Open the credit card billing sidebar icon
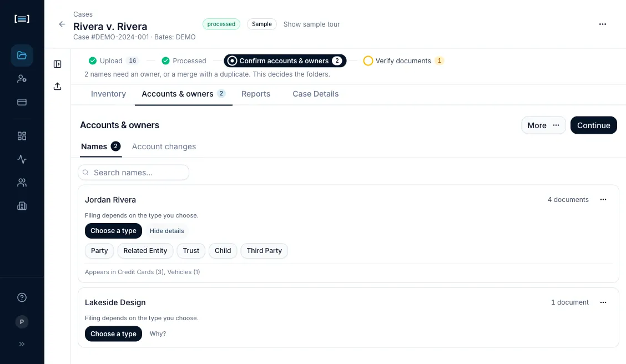Image resolution: width=626 pixels, height=364 pixels. 22,102
